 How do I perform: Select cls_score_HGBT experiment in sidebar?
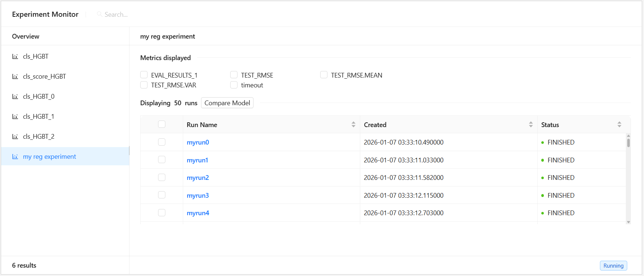(x=44, y=76)
